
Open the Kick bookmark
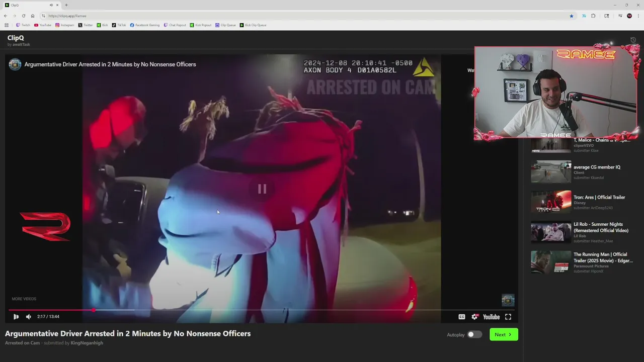click(x=102, y=25)
